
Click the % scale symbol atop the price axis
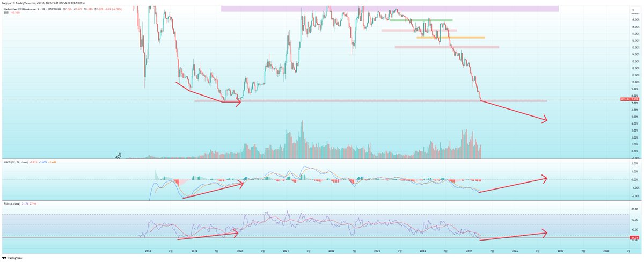(x=634, y=9)
